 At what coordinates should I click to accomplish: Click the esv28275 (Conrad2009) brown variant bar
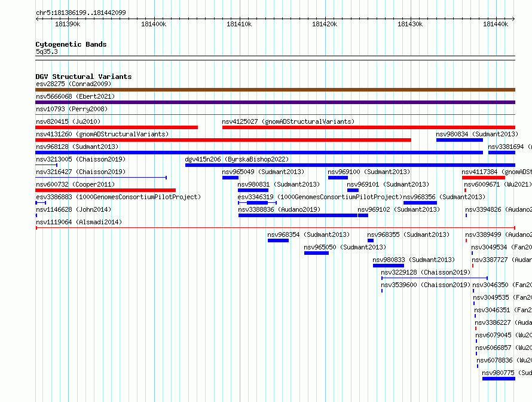[x=275, y=90]
